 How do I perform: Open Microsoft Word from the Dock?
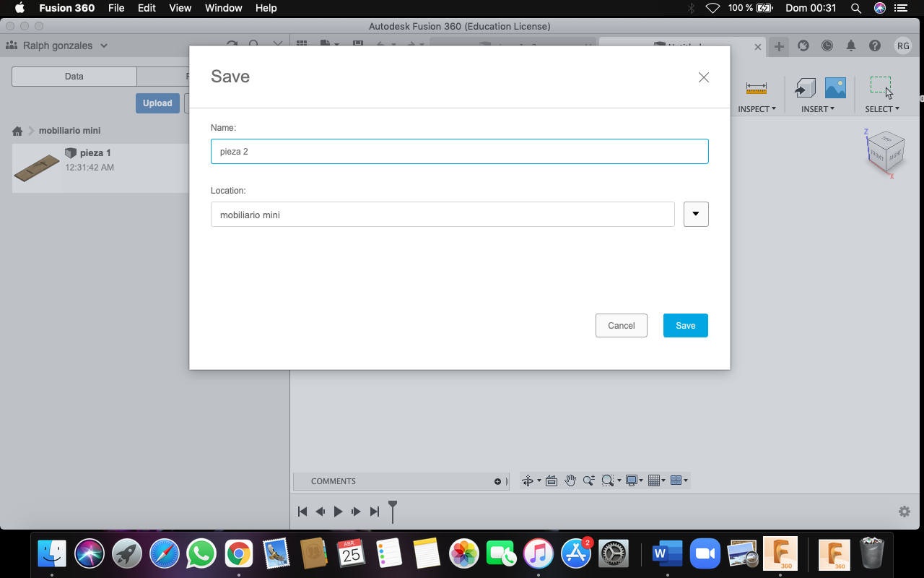[668, 554]
